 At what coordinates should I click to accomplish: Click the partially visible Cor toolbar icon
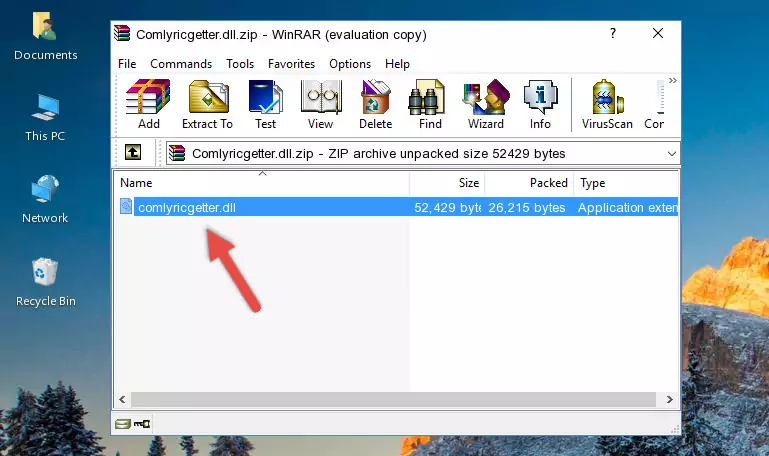655,104
